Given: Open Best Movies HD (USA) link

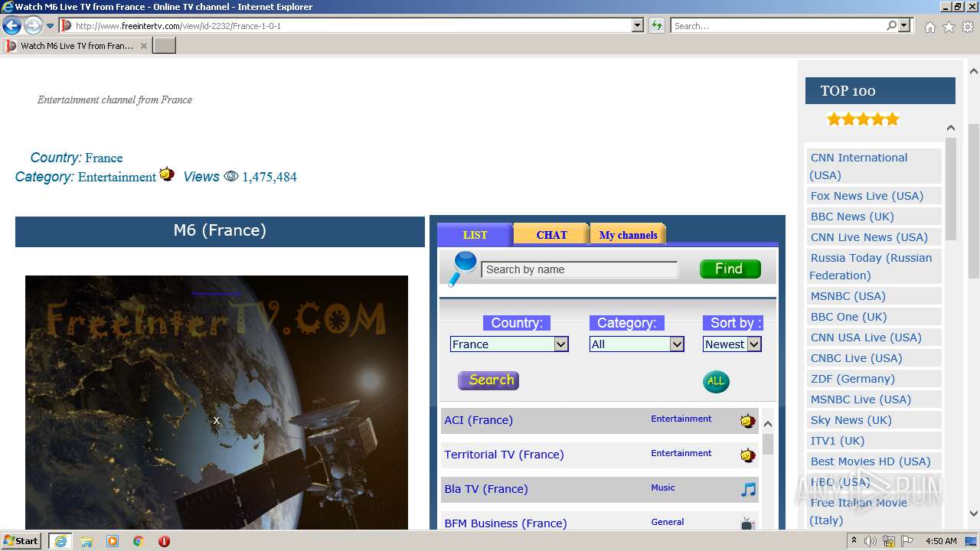Looking at the screenshot, I should pyautogui.click(x=871, y=461).
